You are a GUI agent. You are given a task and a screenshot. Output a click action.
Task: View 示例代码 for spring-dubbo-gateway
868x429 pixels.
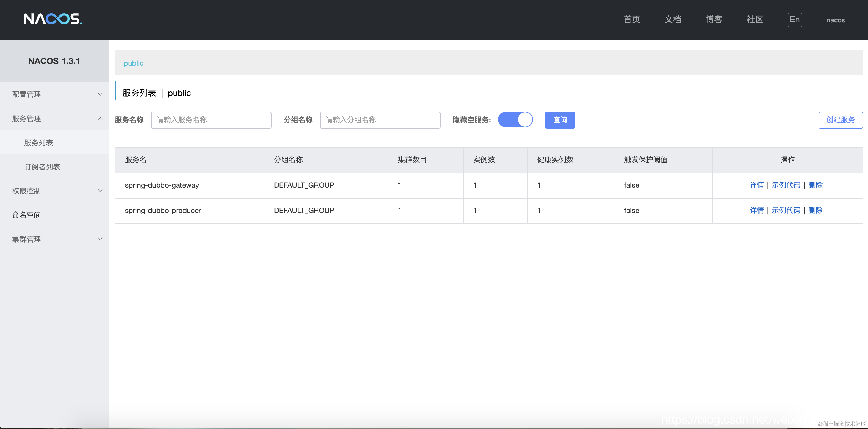point(786,185)
